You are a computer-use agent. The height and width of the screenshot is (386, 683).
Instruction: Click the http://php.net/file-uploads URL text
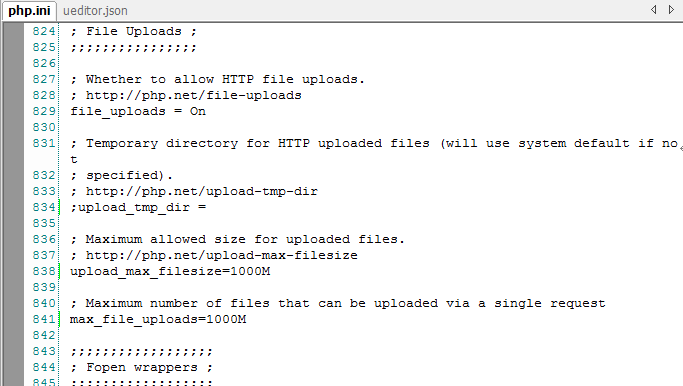click(194, 95)
